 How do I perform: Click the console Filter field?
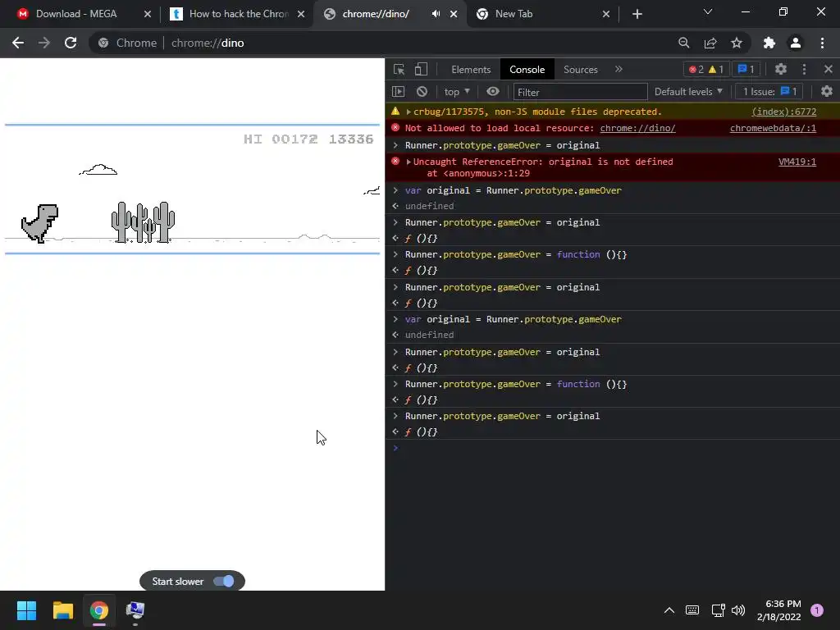click(580, 92)
